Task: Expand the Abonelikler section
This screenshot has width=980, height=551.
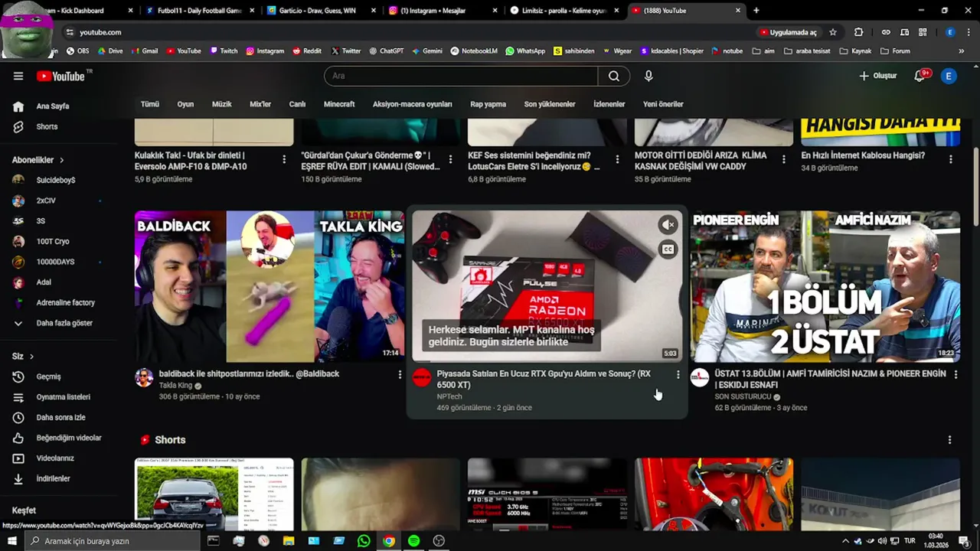Action: [x=38, y=160]
